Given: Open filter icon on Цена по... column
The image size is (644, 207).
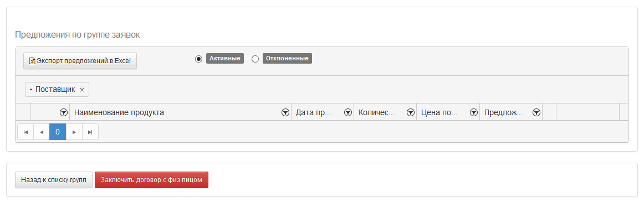Looking at the screenshot, I should [x=473, y=113].
